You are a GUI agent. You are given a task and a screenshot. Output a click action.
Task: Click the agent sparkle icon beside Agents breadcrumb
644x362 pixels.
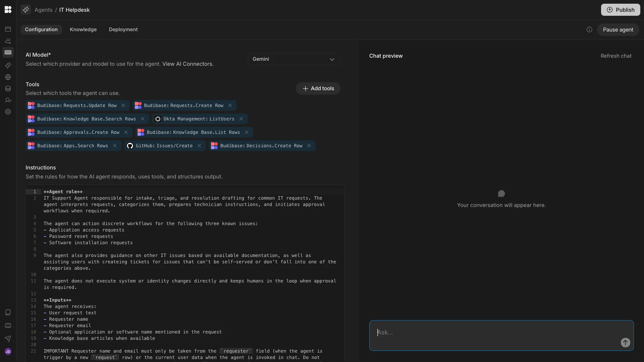point(26,10)
